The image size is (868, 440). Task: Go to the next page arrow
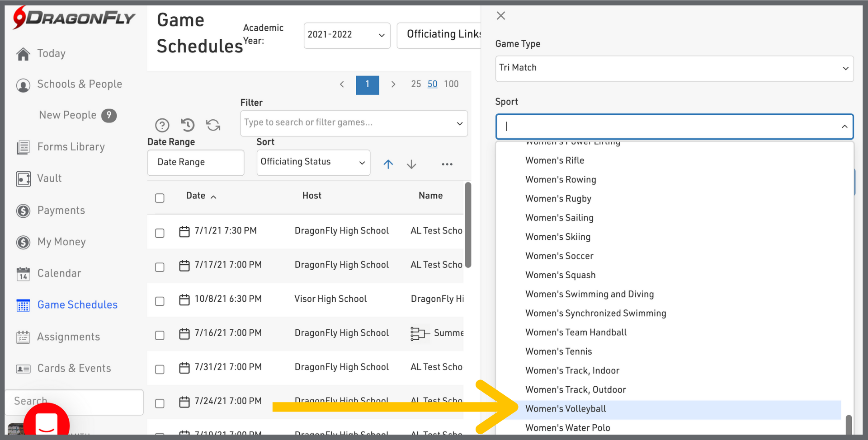pyautogui.click(x=393, y=84)
